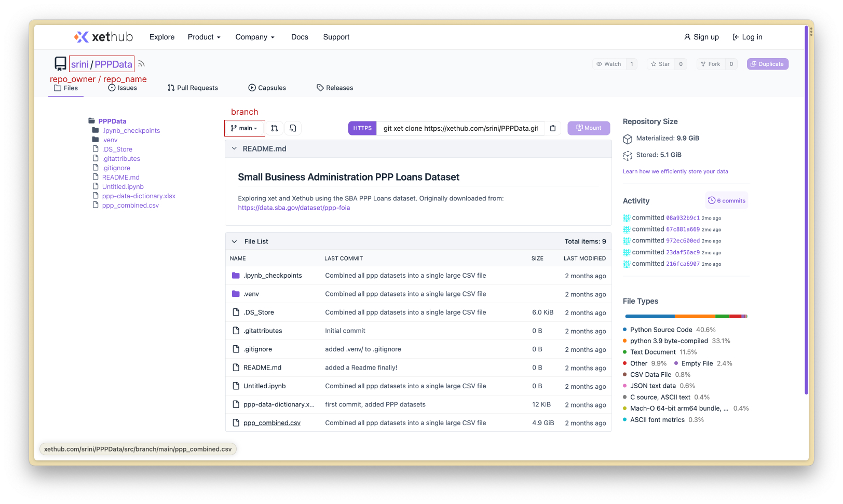Copy the git xet clone command

point(553,128)
